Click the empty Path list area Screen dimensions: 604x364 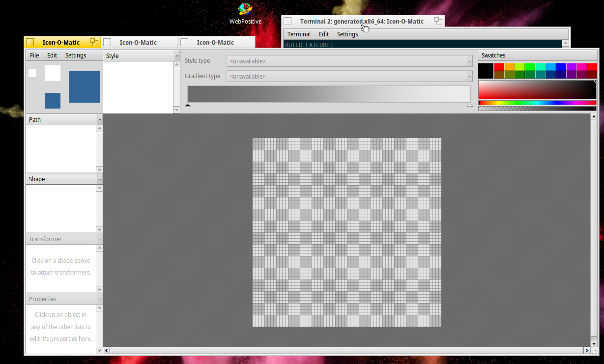(x=61, y=149)
